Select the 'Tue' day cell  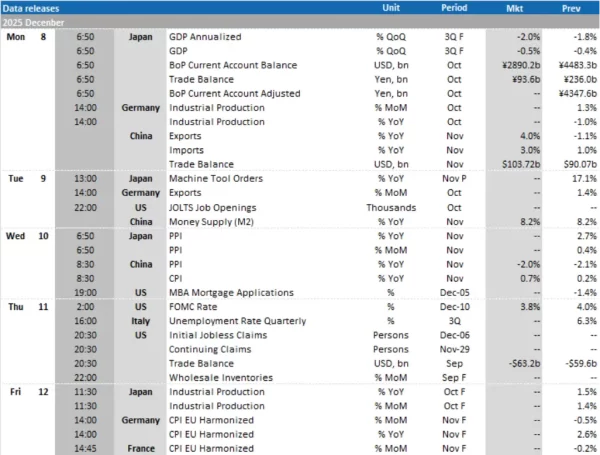click(16, 178)
